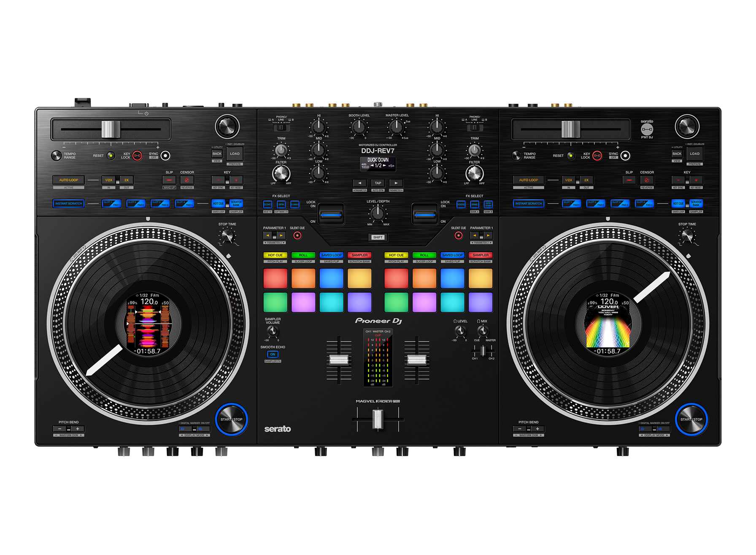Click the left deck tempo slider handle
Screen dimensions: 756x555
[111, 129]
